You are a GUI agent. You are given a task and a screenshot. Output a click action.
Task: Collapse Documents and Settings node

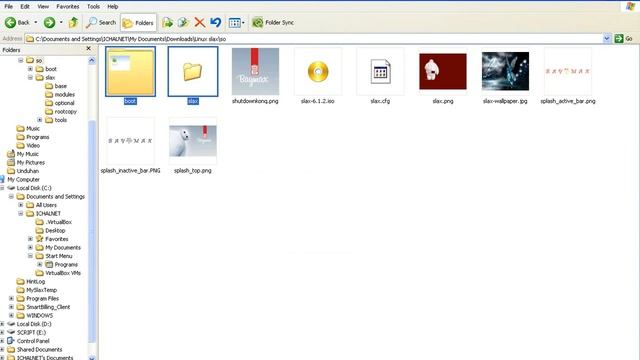[x=11, y=196]
